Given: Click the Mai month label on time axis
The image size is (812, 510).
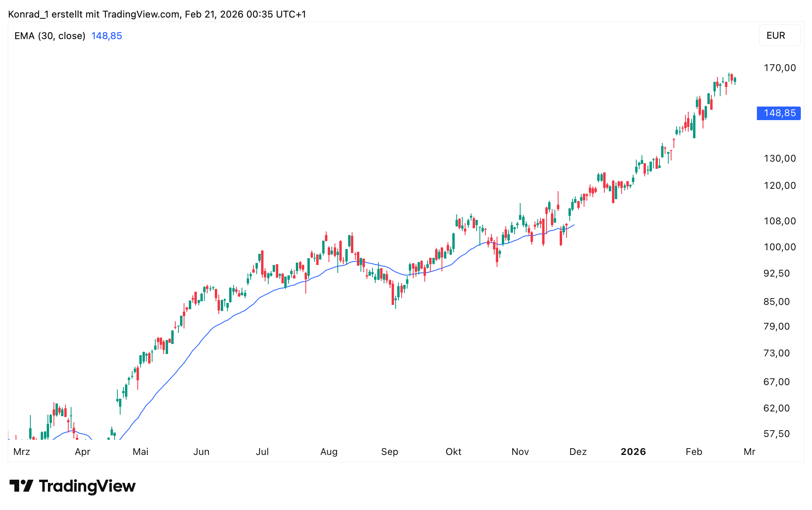Looking at the screenshot, I should [140, 452].
